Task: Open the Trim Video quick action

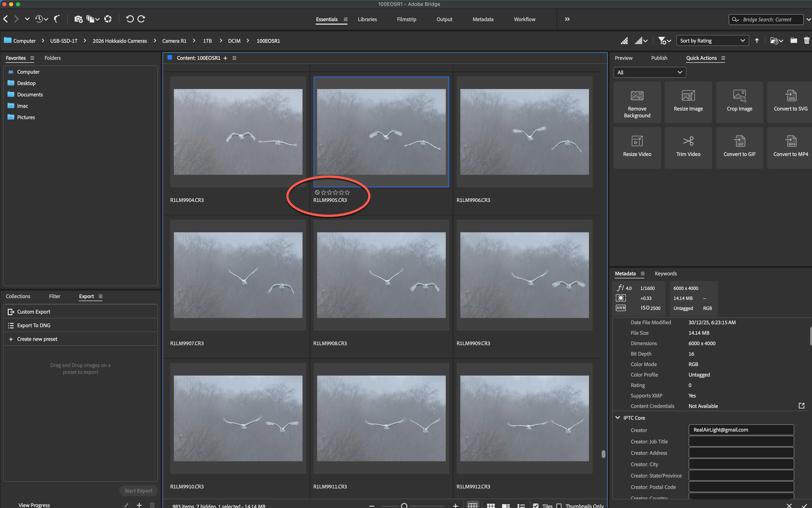Action: 688,148
